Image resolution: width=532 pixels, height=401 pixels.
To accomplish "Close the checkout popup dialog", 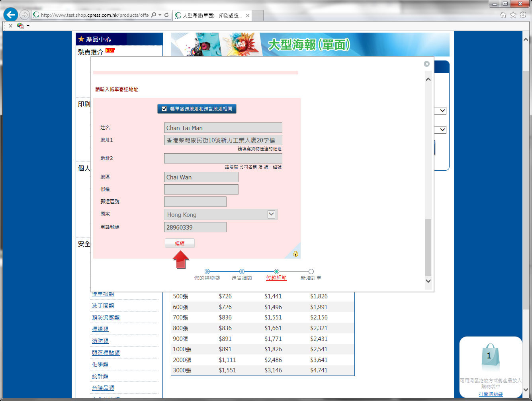I will 426,64.
